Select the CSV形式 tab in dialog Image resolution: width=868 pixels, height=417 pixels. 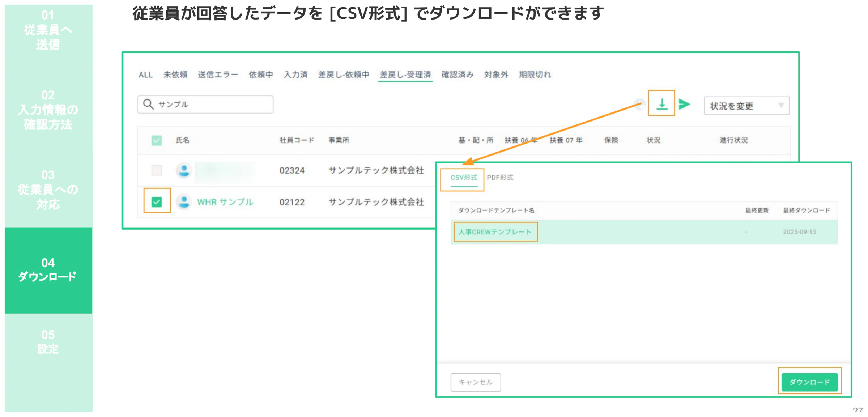[464, 178]
